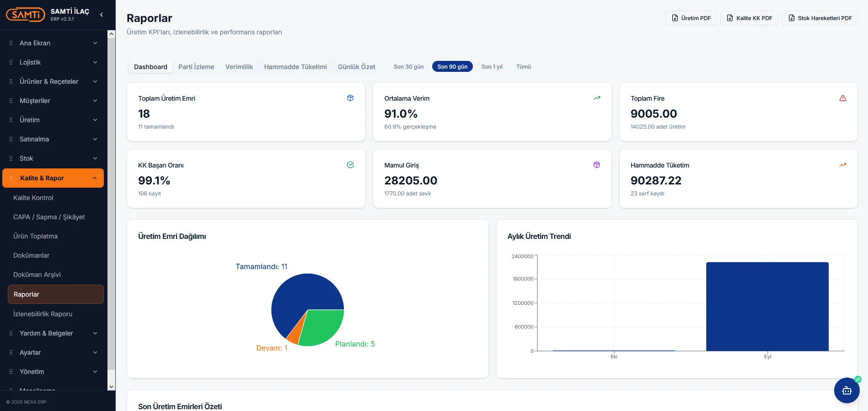Download the Kalite KK PDF
Viewport: 868px width, 411px height.
point(749,18)
